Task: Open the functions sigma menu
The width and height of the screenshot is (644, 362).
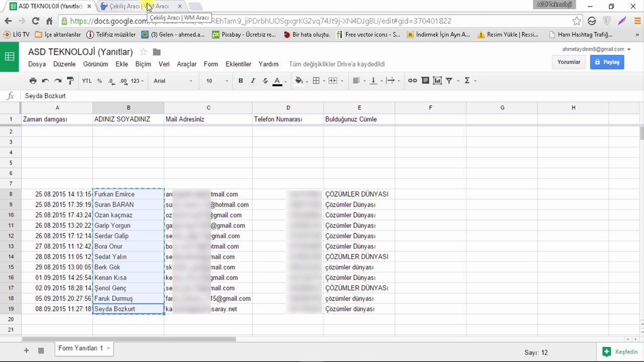Action: point(469,80)
